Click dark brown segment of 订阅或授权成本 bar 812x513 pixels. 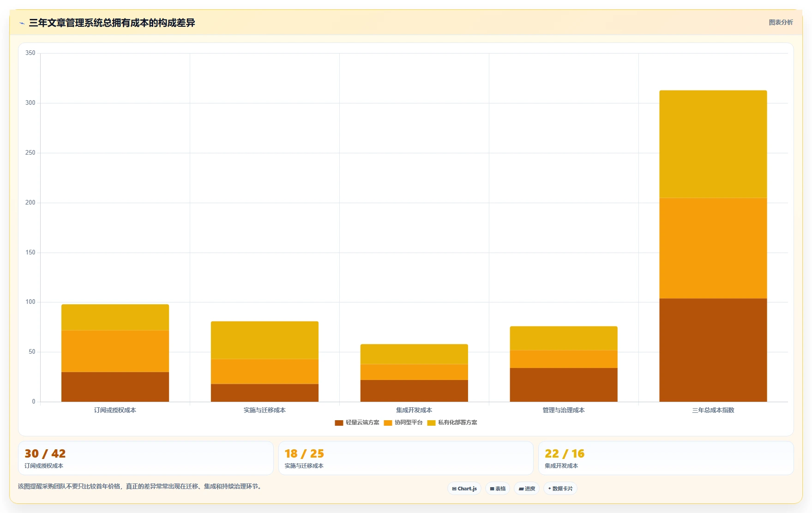click(x=115, y=387)
